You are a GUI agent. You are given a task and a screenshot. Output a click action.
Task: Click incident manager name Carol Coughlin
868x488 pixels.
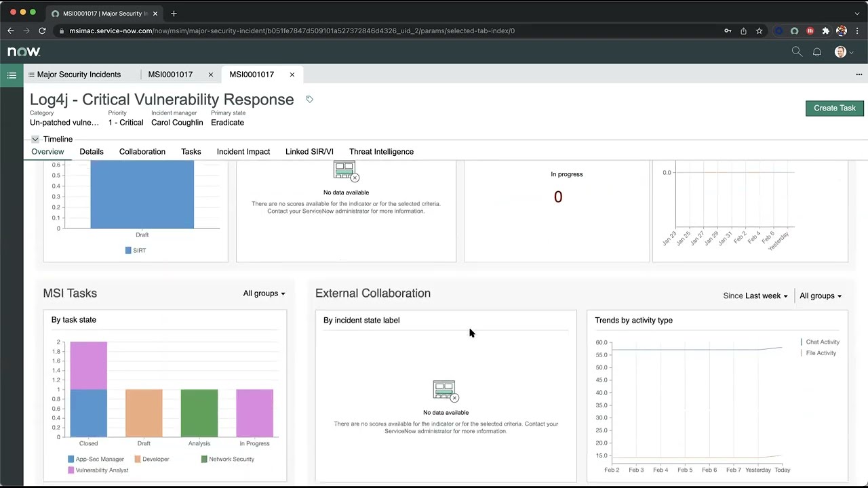[177, 123]
